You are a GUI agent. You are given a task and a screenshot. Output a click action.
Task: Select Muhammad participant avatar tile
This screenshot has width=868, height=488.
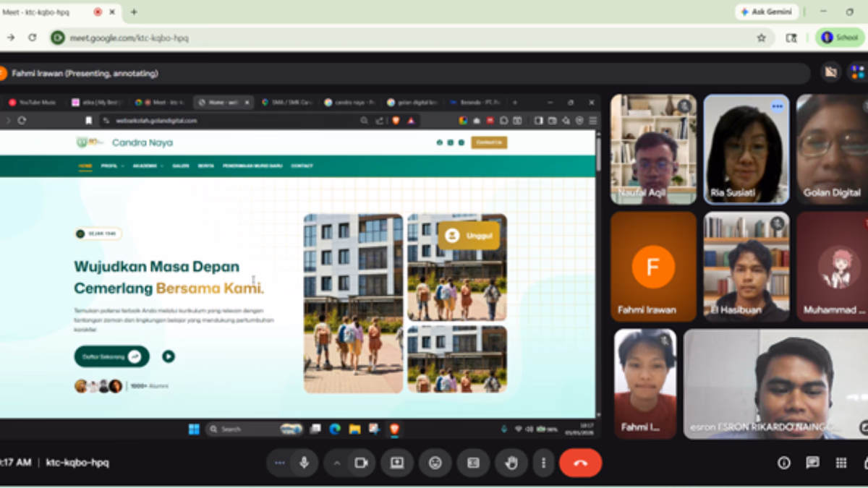click(832, 267)
